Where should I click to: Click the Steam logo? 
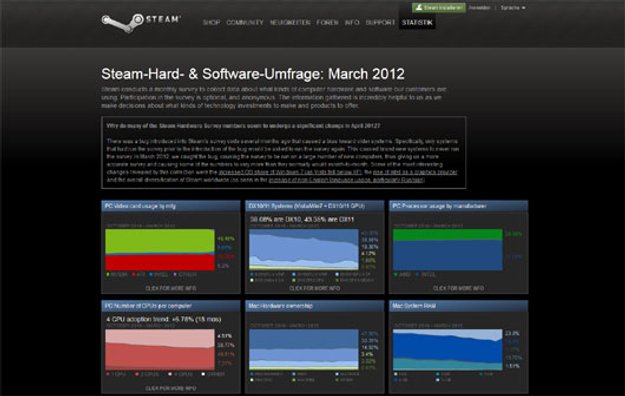(141, 22)
